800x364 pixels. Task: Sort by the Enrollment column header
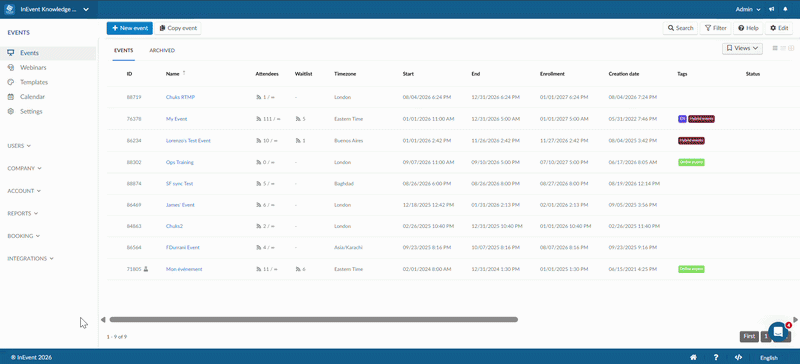click(552, 74)
